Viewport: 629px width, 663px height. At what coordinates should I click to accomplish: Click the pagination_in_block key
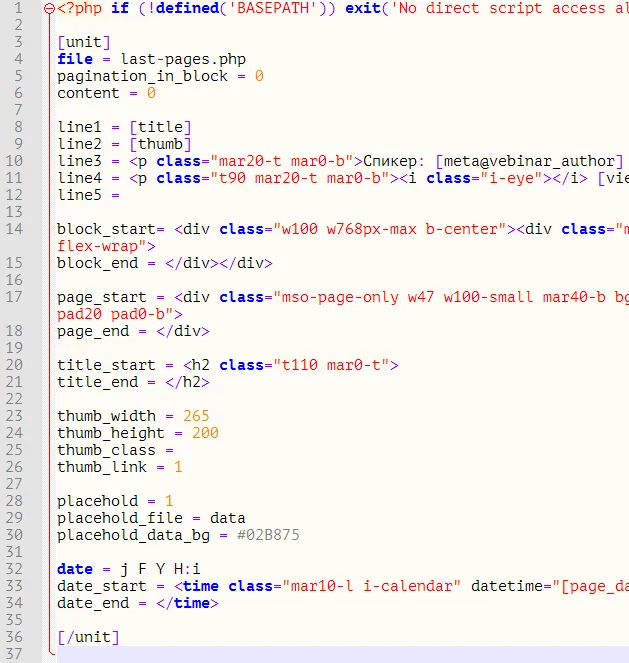coord(142,76)
